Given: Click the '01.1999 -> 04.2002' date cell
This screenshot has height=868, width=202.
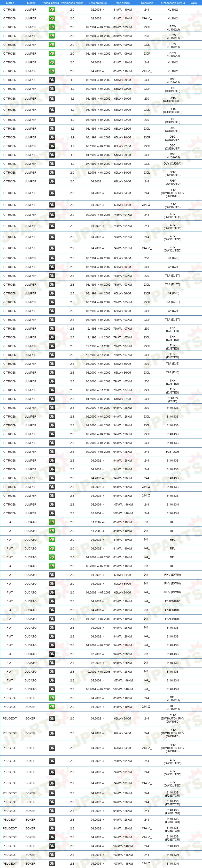Looking at the screenshot, I should pyautogui.click(x=98, y=155).
